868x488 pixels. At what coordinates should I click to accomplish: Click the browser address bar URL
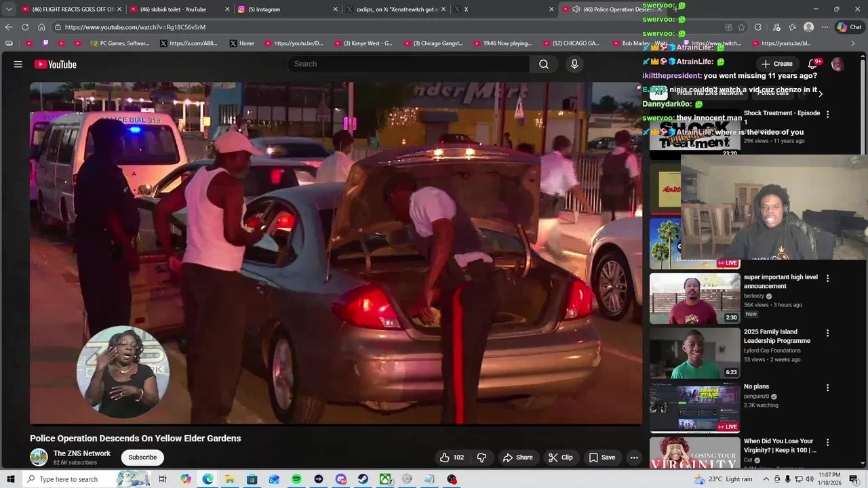(135, 27)
